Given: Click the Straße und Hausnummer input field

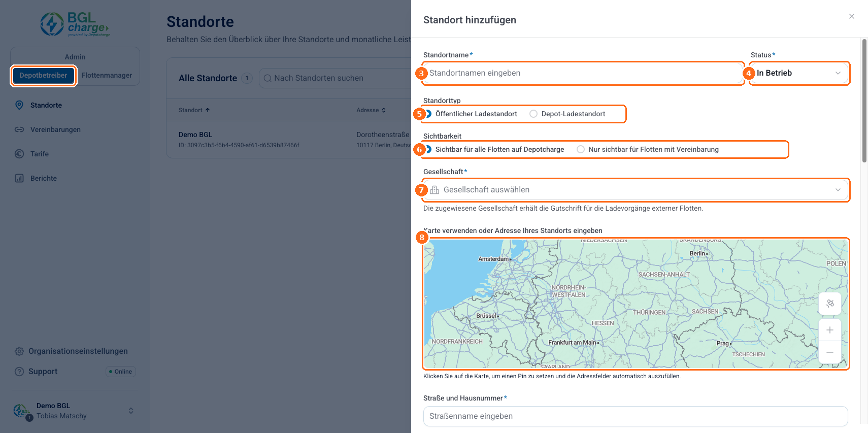Looking at the screenshot, I should [x=636, y=416].
